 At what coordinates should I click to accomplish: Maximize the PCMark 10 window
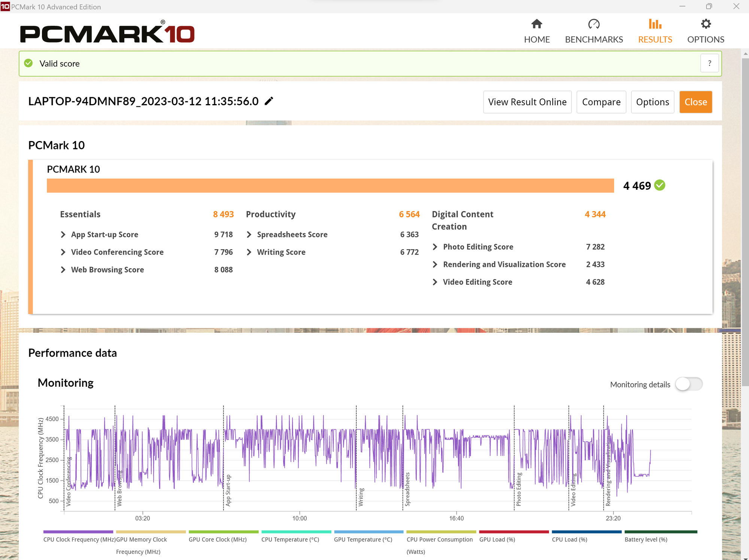click(x=709, y=6)
